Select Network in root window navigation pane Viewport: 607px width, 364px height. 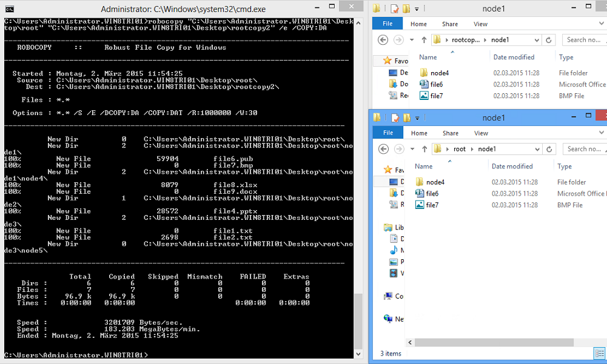pos(394,319)
